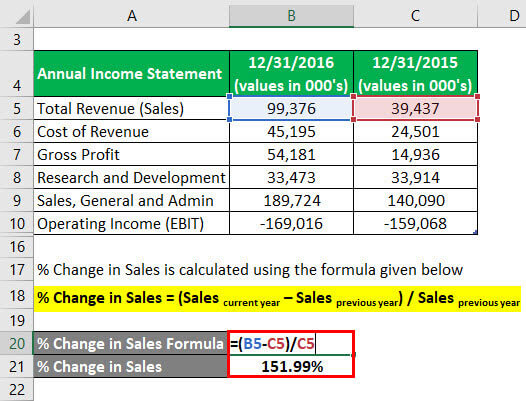Select cell with value 140,090
This screenshot has height=401, width=526.
[x=415, y=201]
